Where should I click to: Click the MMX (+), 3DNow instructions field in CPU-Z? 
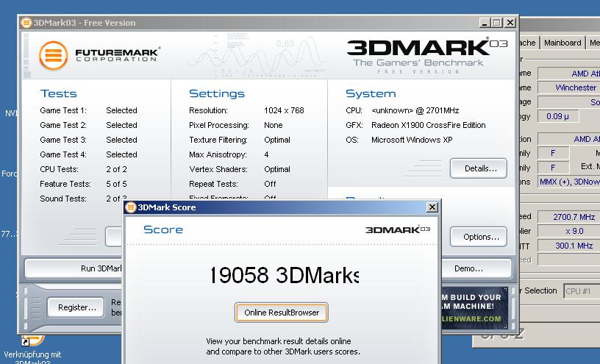click(x=569, y=182)
